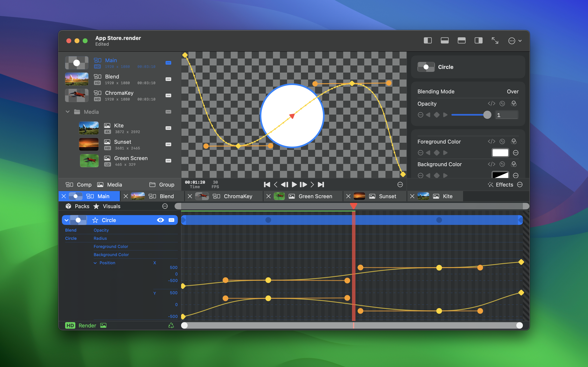The image size is (588, 367).
Task: Open the Foreground Color white swatch
Action: pos(500,153)
